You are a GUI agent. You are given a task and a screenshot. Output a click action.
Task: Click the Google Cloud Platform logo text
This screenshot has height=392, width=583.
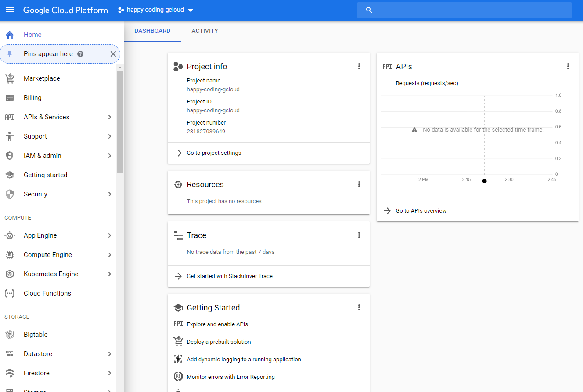pos(65,10)
